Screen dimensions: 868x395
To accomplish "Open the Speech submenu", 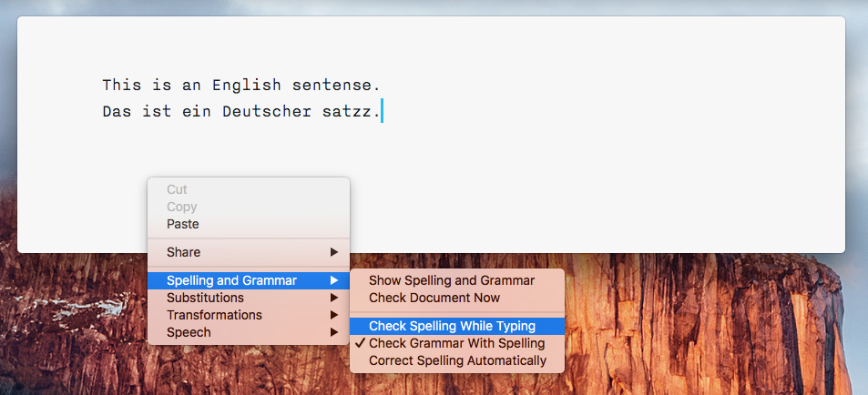I will (x=249, y=332).
